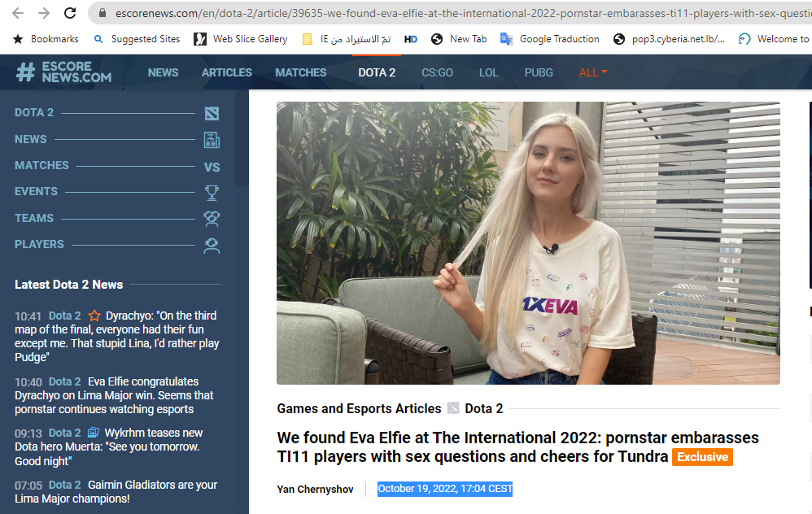Open the News newspaper icon in sidebar
This screenshot has height=514, width=812.
tap(212, 140)
